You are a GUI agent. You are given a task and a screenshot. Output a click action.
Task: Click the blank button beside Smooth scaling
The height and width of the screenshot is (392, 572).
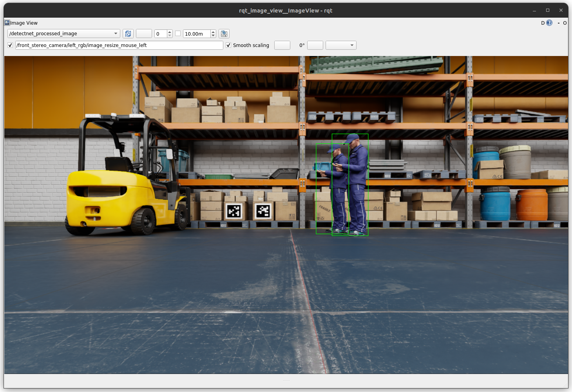pyautogui.click(x=282, y=45)
